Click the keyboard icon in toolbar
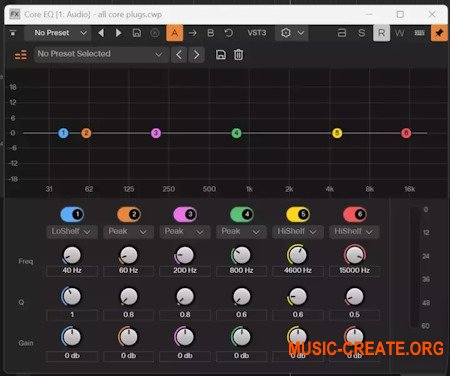 (419, 33)
